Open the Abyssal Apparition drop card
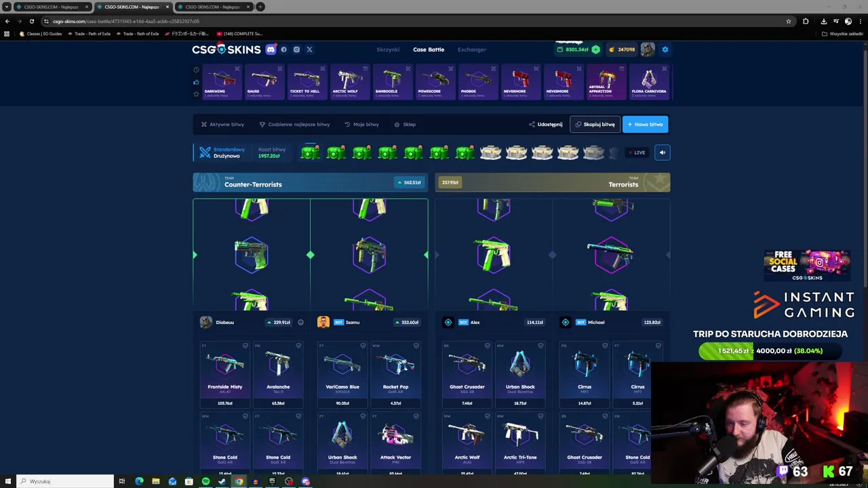 [606, 82]
